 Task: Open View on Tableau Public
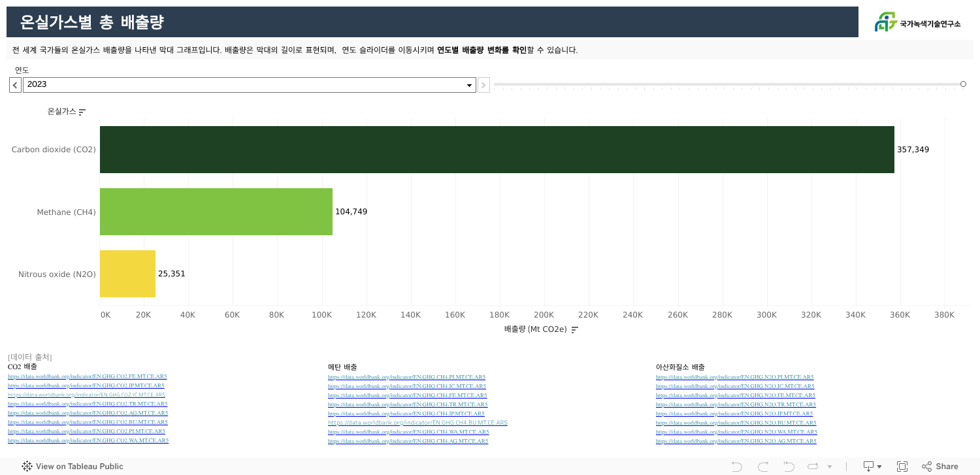73,467
